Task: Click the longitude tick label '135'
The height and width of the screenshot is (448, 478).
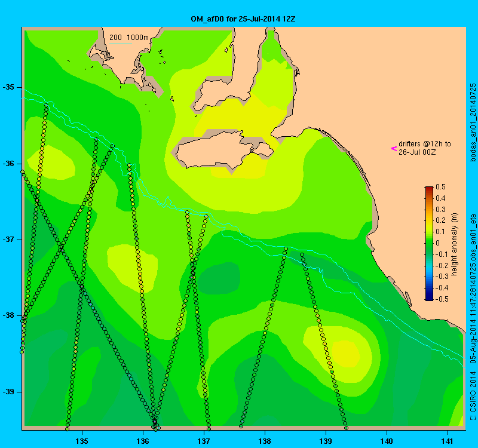Action: tap(82, 441)
